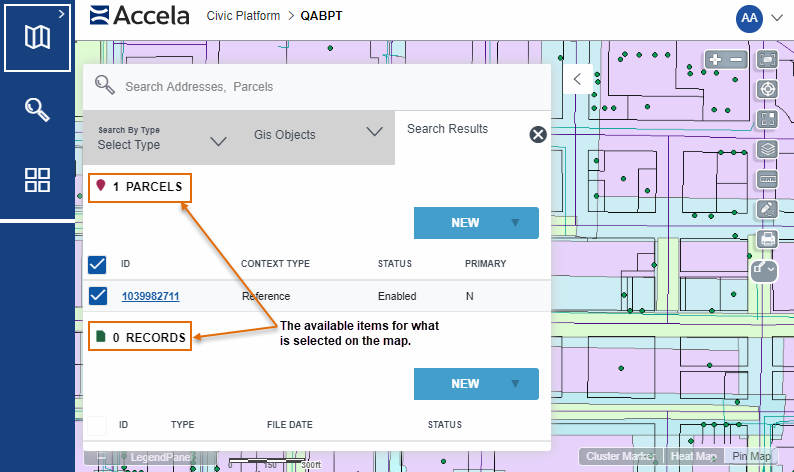The height and width of the screenshot is (472, 794).
Task: Open the map view in the sidebar
Action: pos(37,38)
